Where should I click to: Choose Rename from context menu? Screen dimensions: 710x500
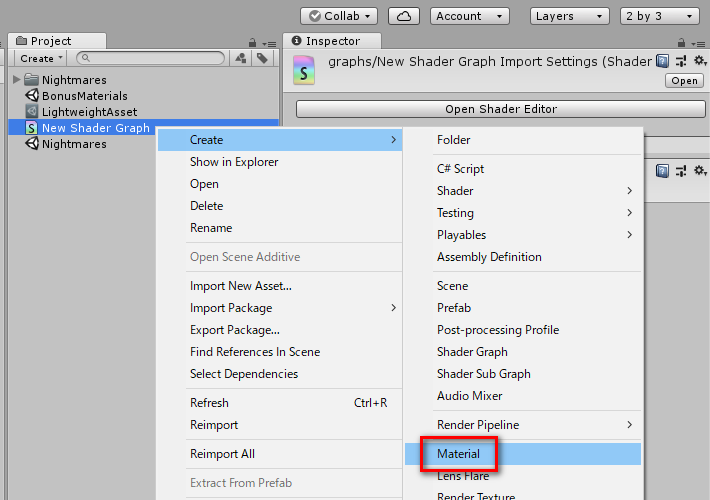coord(280,228)
